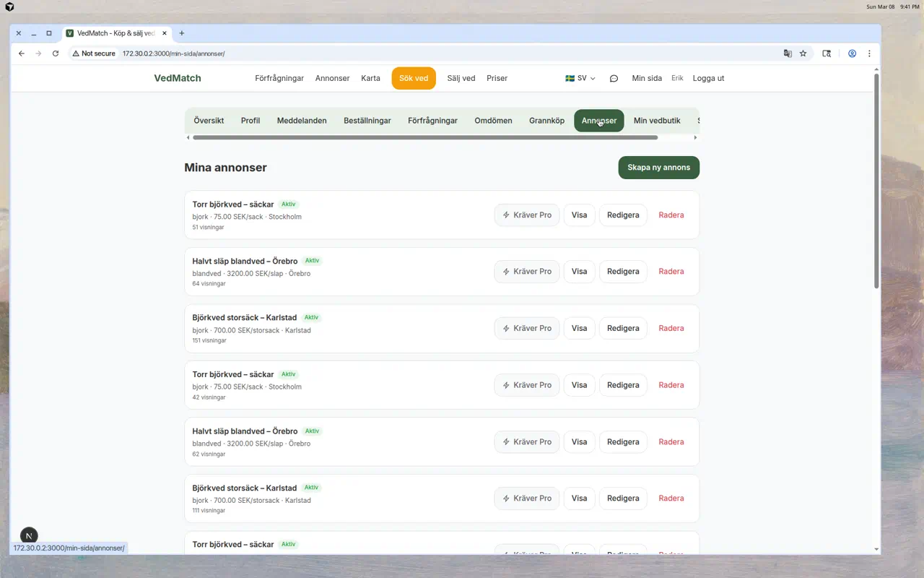Viewport: 924px width, 578px height.
Task: Click the browser back arrow
Action: click(22, 53)
